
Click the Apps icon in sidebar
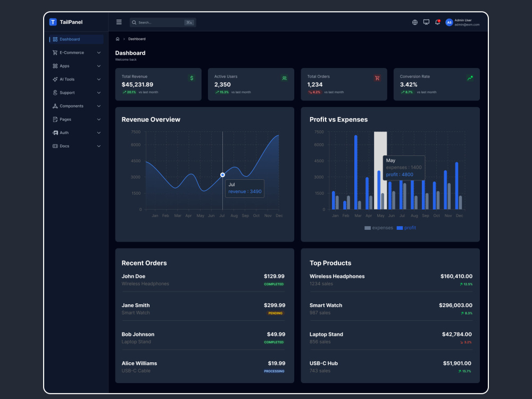coord(55,66)
